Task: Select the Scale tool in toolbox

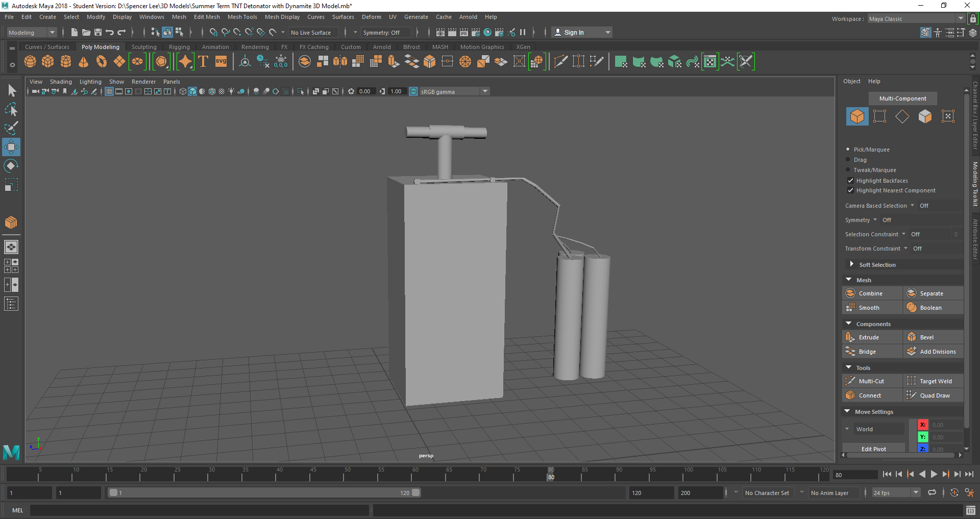Action: (11, 184)
